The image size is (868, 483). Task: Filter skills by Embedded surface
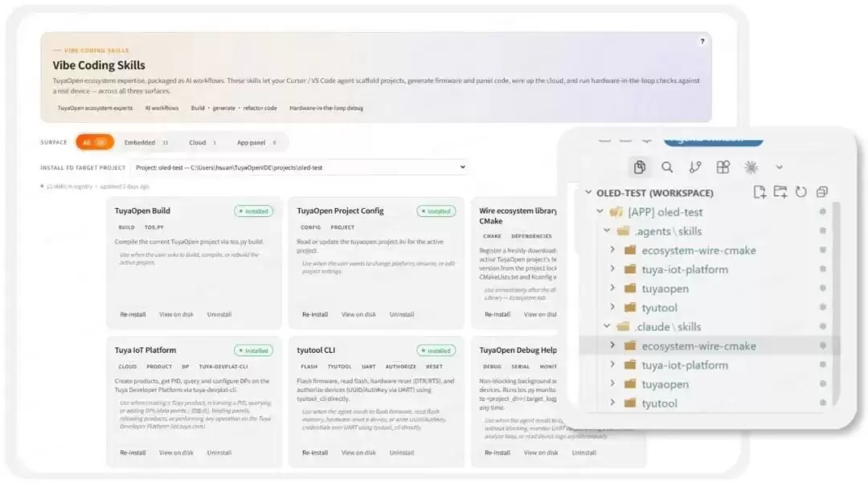(x=146, y=142)
